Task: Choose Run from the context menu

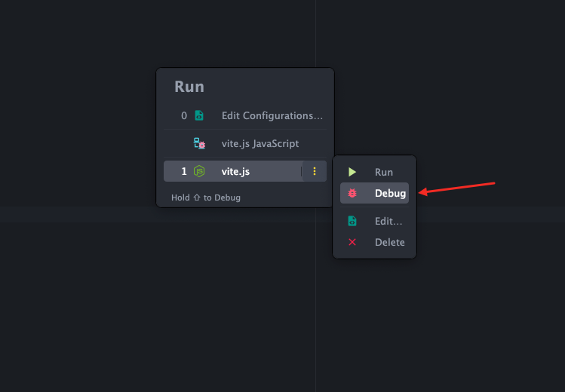Action: [x=384, y=173]
